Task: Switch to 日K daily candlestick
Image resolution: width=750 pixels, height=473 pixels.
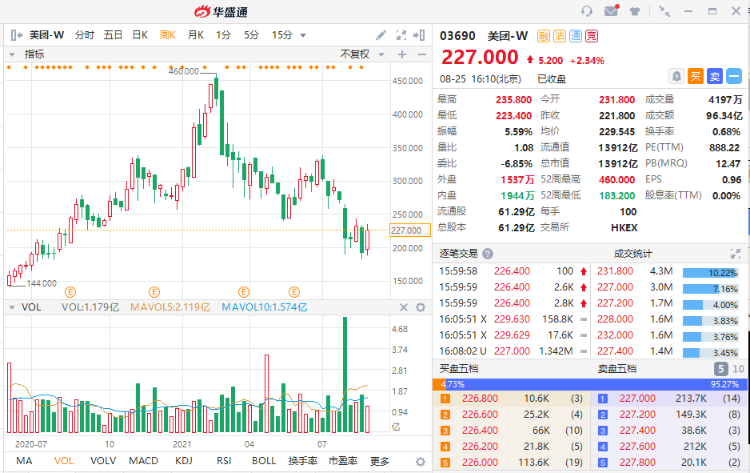Action: click(140, 35)
